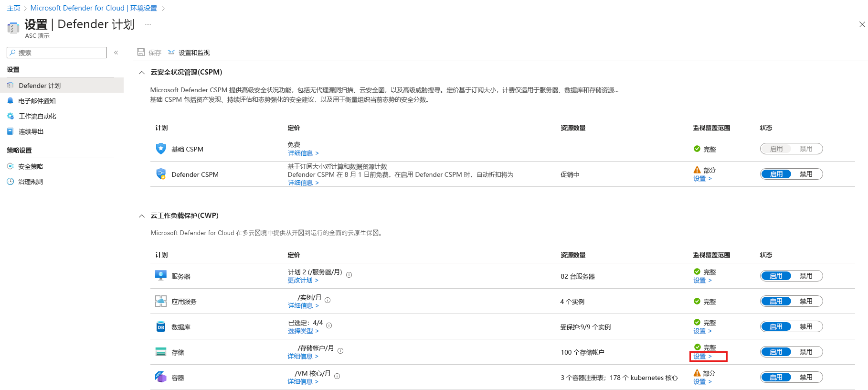The width and height of the screenshot is (868, 390).
Task: Click the 100 个存储帐户 resource count
Action: pos(582,352)
